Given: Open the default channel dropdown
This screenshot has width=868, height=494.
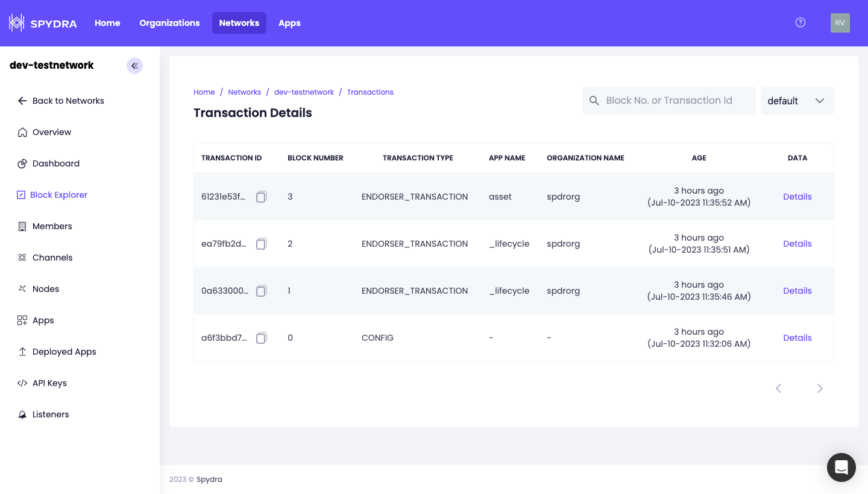Looking at the screenshot, I should (x=796, y=101).
